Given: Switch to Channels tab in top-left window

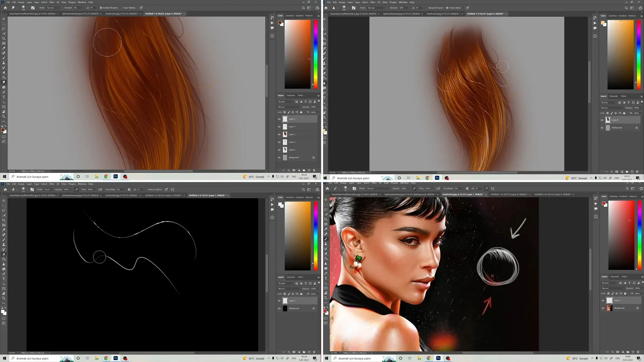Looking at the screenshot, I should coord(291,95).
